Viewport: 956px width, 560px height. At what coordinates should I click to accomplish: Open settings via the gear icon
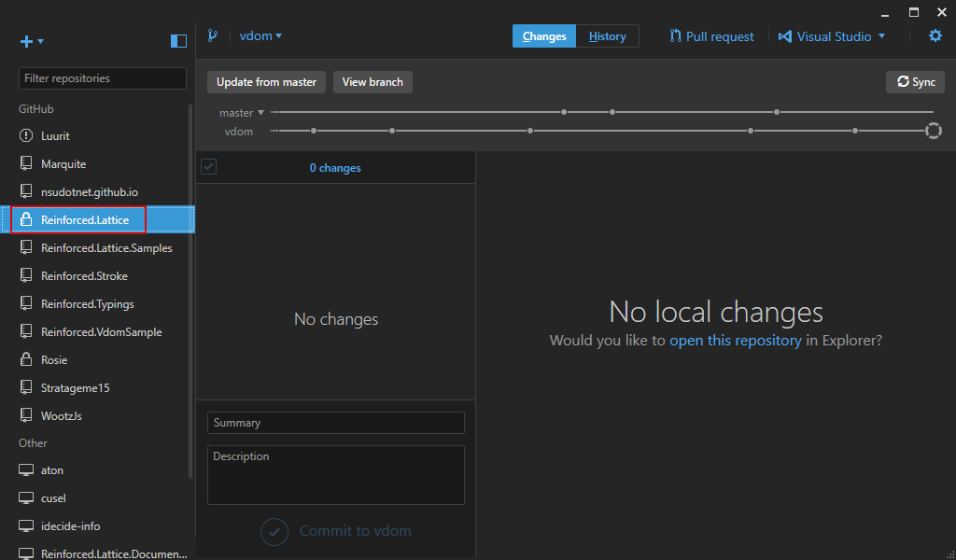pos(935,36)
